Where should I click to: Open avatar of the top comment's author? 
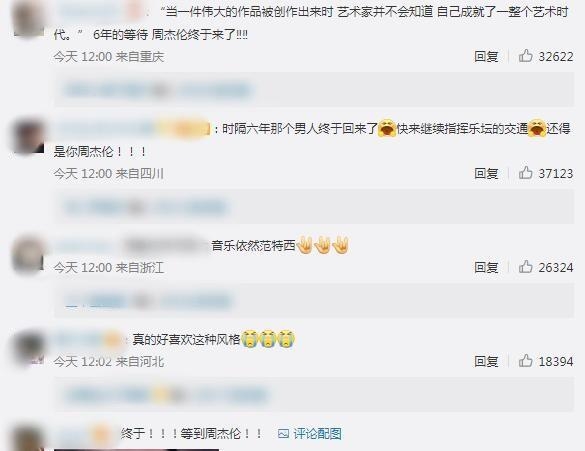(28, 18)
